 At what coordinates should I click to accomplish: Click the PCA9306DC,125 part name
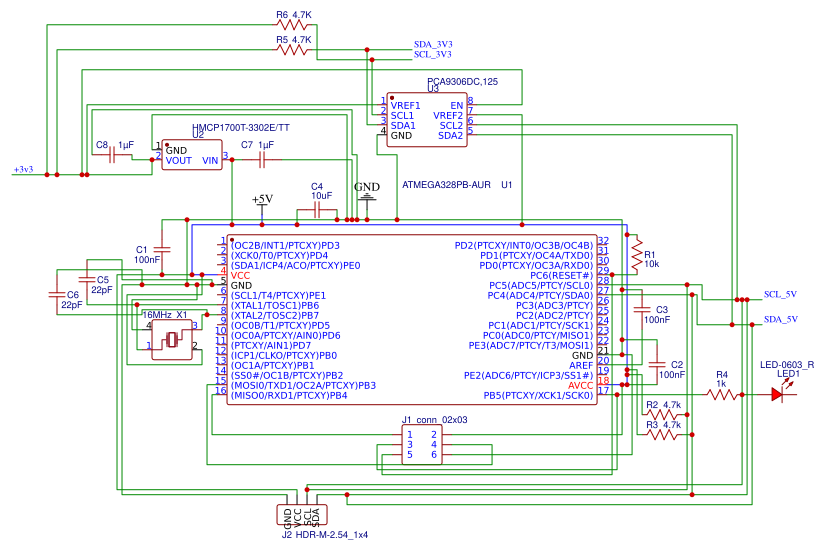coord(462,81)
